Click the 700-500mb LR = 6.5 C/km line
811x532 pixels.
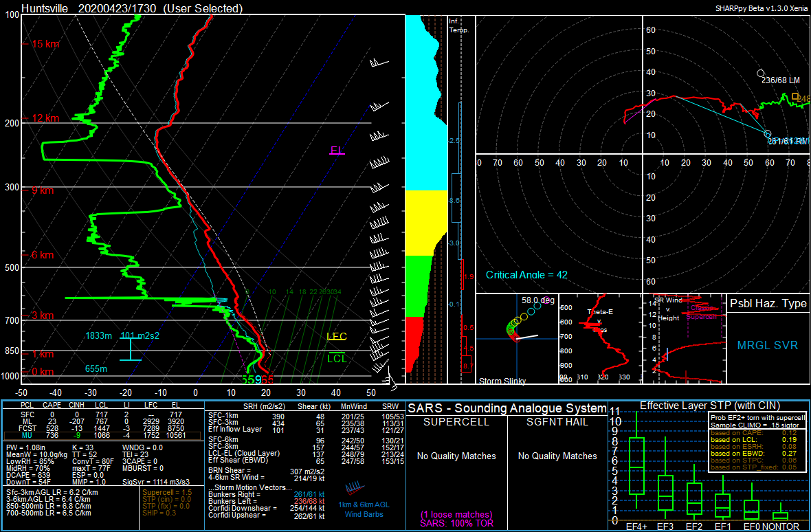point(49,513)
